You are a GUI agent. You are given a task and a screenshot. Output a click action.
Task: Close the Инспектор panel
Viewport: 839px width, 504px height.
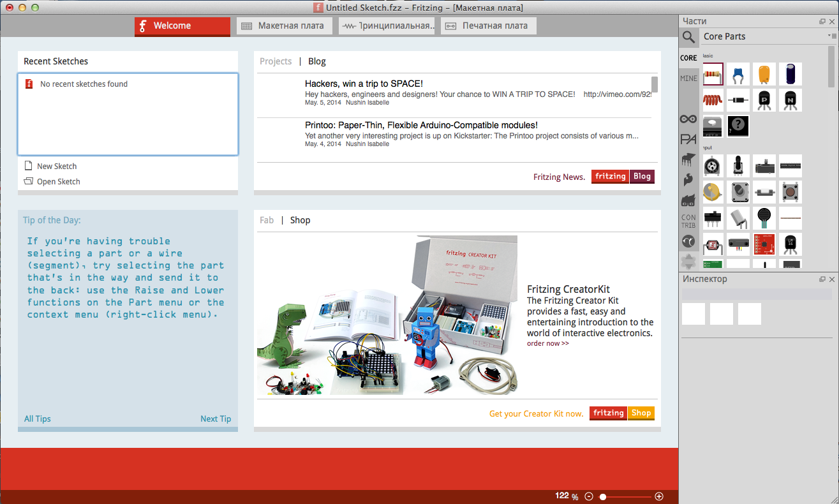pyautogui.click(x=832, y=279)
